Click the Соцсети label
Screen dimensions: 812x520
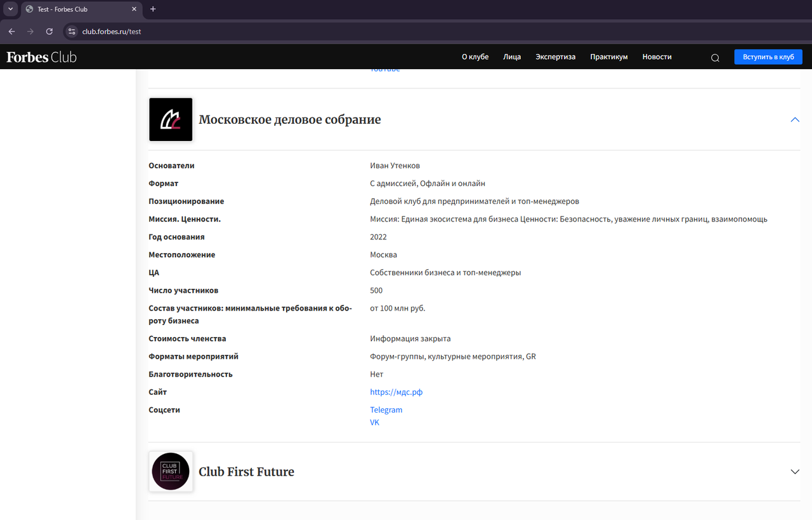pyautogui.click(x=165, y=410)
